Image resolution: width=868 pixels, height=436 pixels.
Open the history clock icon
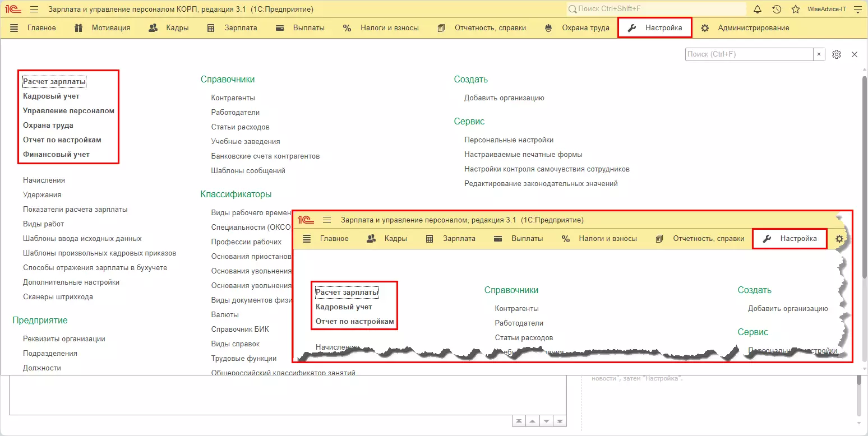[777, 10]
